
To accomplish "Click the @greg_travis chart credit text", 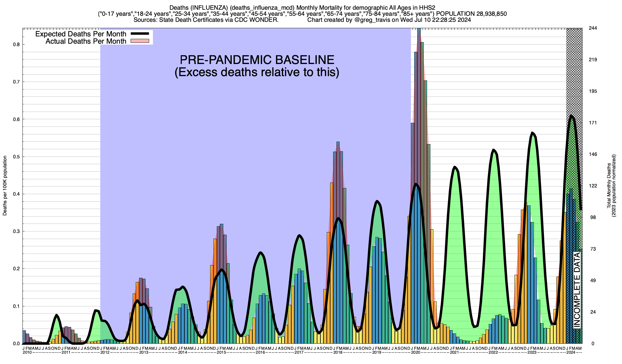I will [372, 20].
